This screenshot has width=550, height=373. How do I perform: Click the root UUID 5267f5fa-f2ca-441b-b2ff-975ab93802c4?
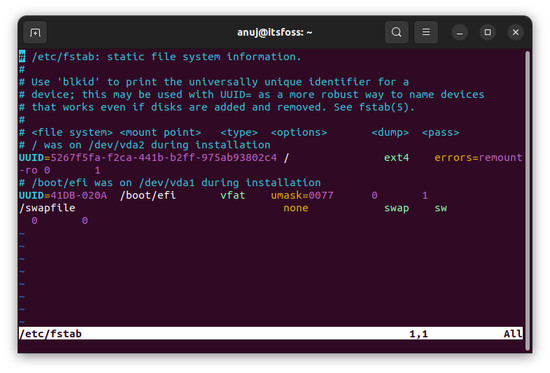click(x=164, y=158)
